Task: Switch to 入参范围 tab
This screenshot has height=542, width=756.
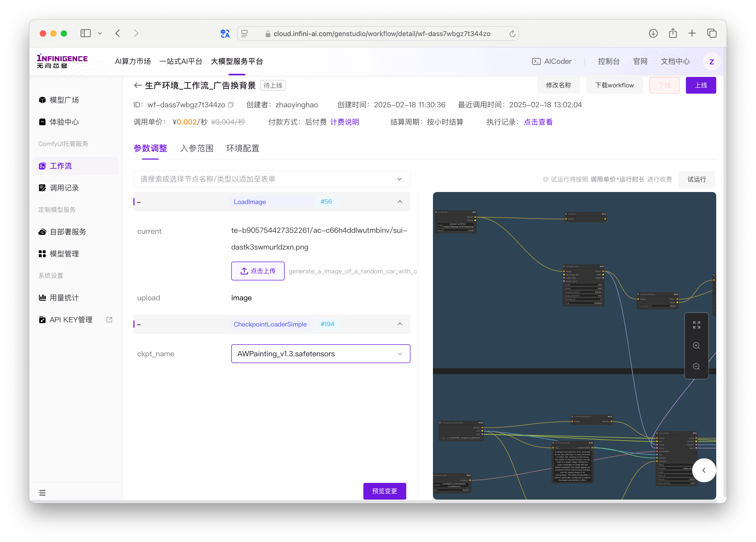Action: click(x=196, y=148)
